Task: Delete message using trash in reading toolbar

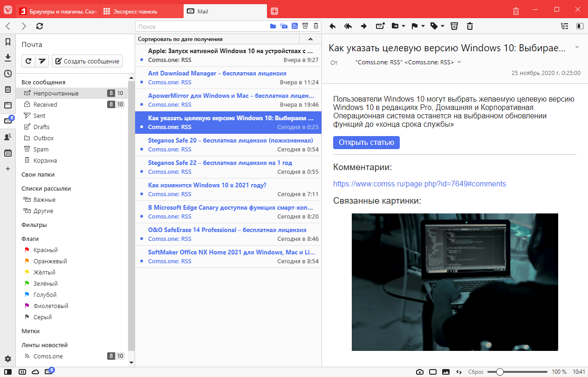Action: pyautogui.click(x=470, y=26)
